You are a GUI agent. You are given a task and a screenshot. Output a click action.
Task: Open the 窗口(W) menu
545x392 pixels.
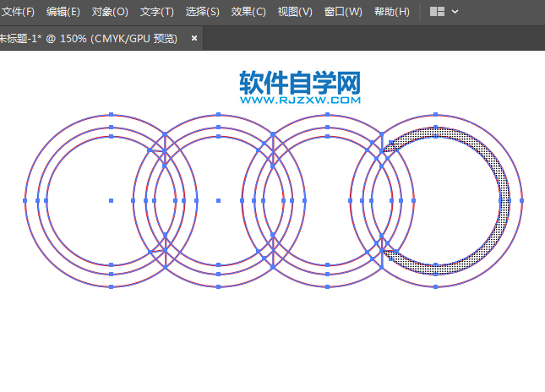pyautogui.click(x=343, y=12)
